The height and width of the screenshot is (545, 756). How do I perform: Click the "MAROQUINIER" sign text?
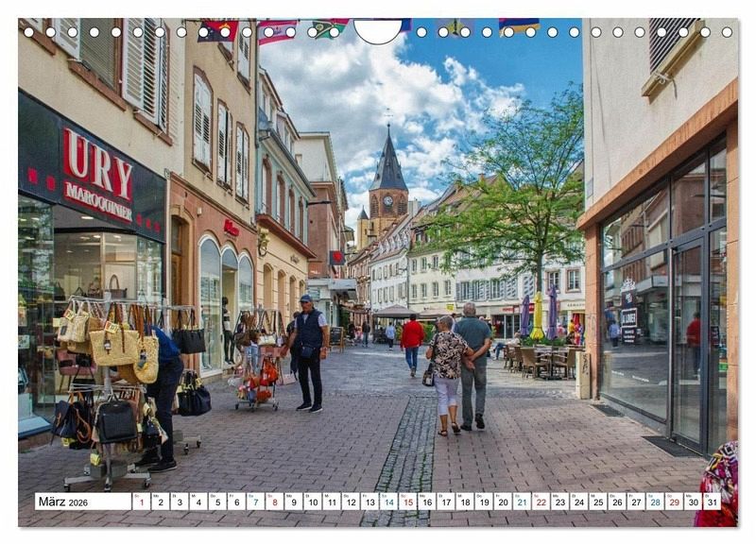pos(98,202)
